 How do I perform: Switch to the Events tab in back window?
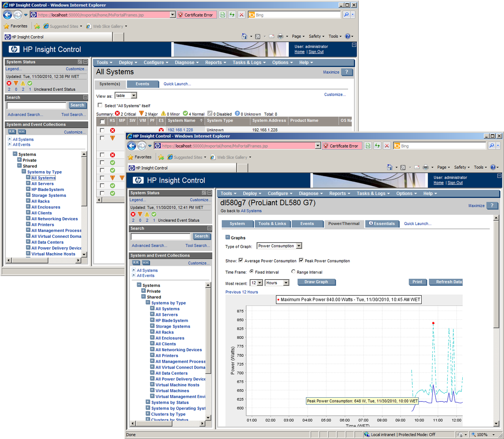pos(143,84)
